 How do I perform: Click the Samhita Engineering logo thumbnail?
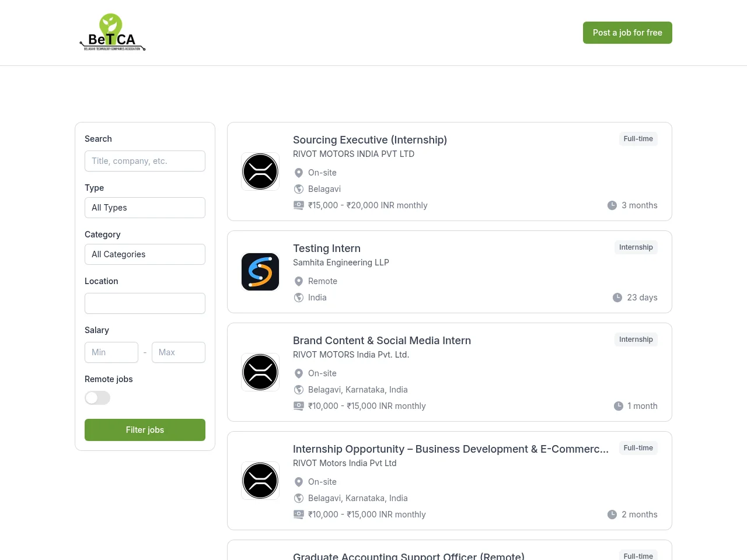(260, 272)
